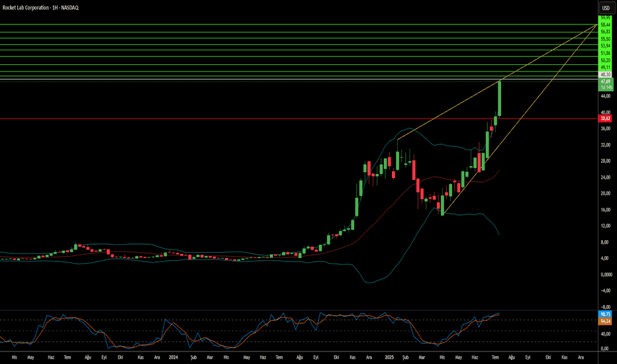Viewport: 617px width, 364px height.
Task: Select the 40,00 label on the oscillator scale
Action: (606, 334)
